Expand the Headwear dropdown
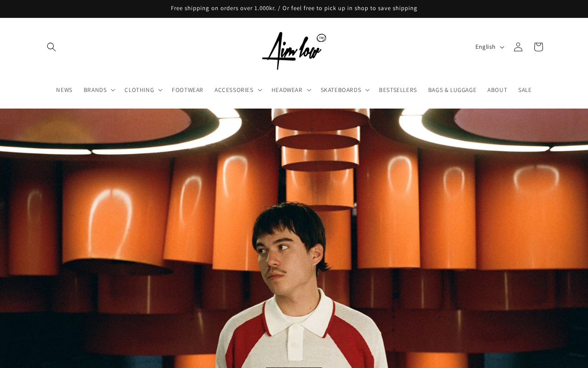Image resolution: width=588 pixels, height=368 pixels. click(x=291, y=90)
